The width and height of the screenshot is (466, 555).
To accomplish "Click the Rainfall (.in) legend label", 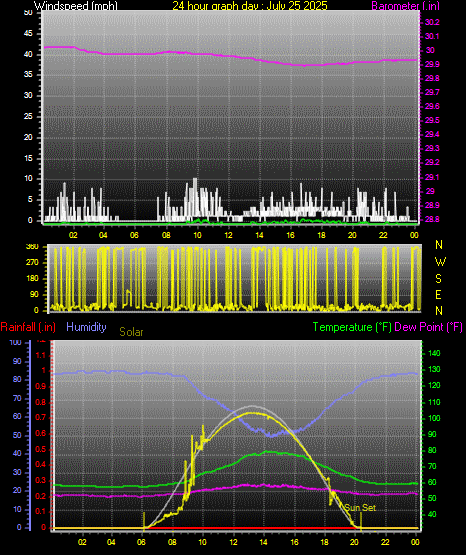I will click(28, 327).
